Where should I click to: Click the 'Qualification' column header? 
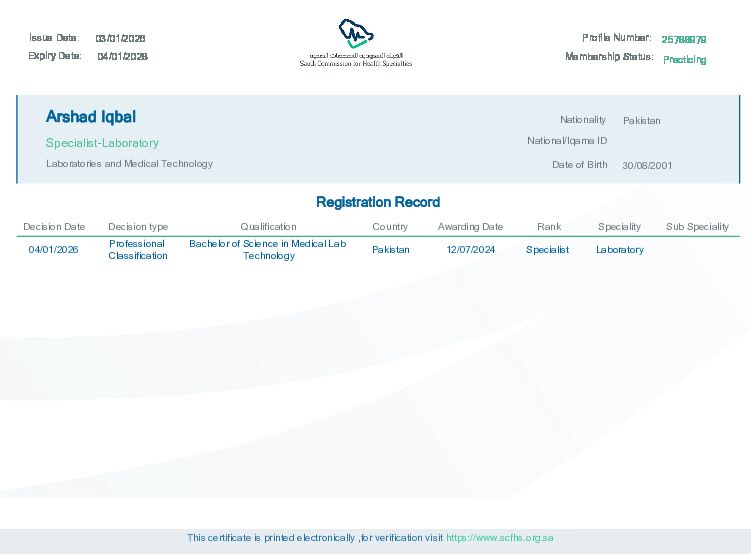pyautogui.click(x=268, y=227)
